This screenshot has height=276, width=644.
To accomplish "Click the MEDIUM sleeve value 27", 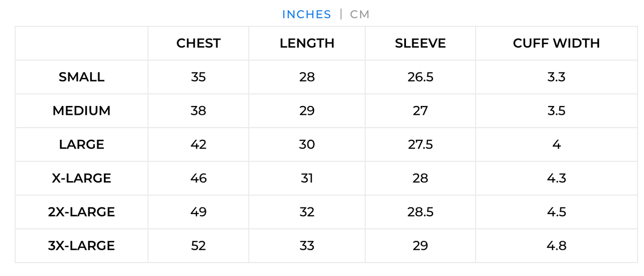I will [x=420, y=111].
